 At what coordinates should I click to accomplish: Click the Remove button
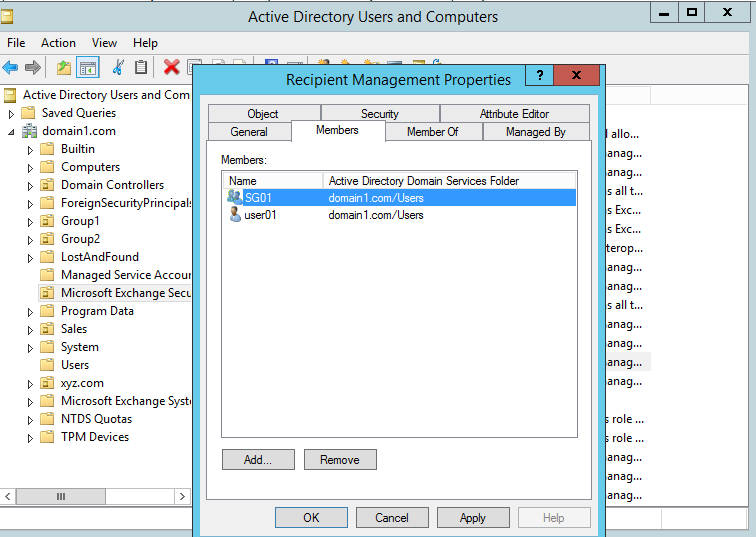pyautogui.click(x=340, y=459)
